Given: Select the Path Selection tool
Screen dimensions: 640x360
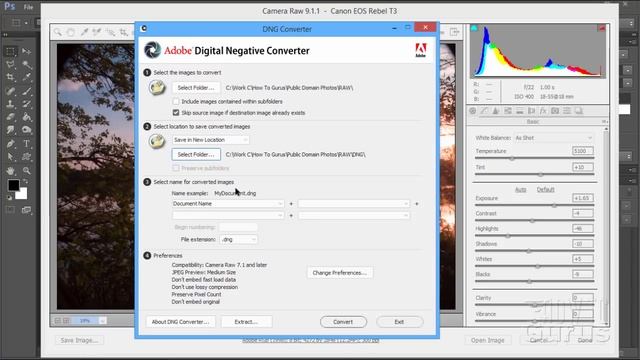Looking at the screenshot, I should click(x=10, y=157).
